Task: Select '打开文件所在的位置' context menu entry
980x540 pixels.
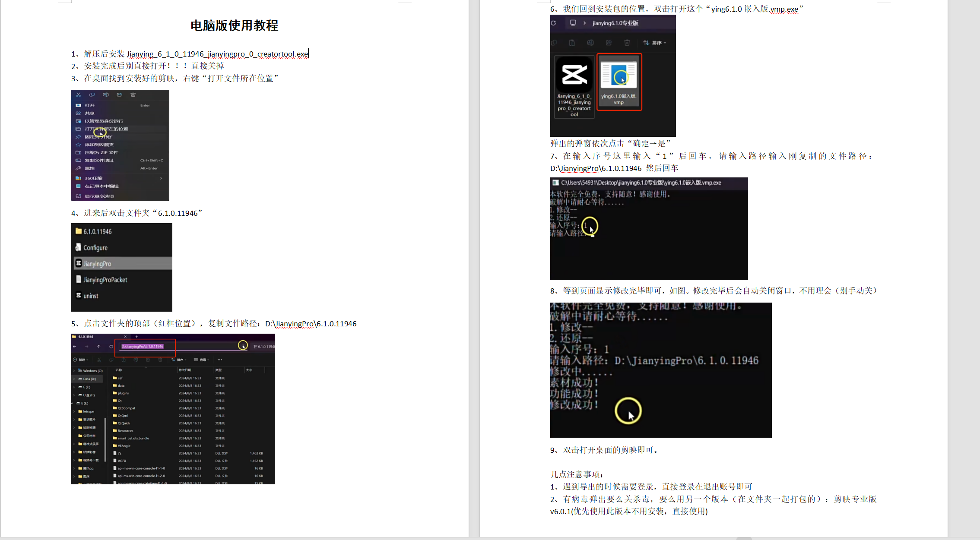Action: tap(106, 129)
